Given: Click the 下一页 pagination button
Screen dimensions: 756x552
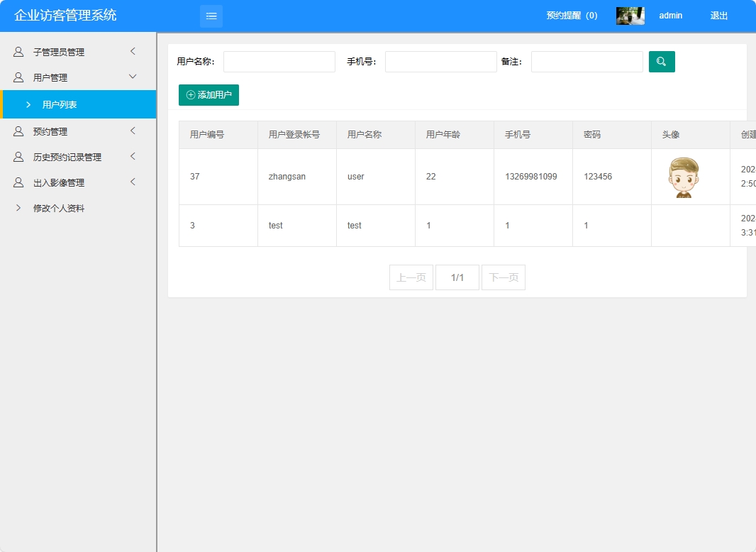Looking at the screenshot, I should 504,277.
